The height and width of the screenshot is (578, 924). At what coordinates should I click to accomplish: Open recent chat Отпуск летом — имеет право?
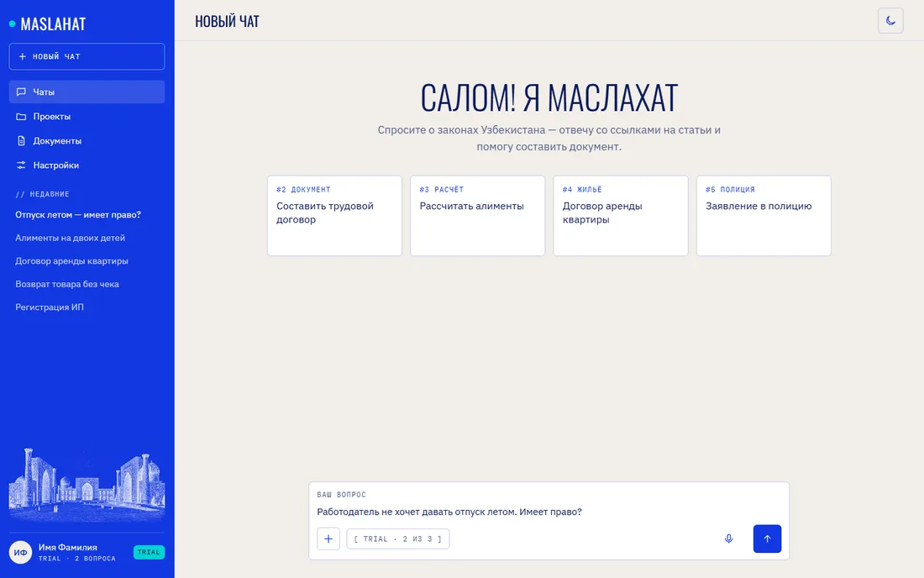[x=78, y=214]
